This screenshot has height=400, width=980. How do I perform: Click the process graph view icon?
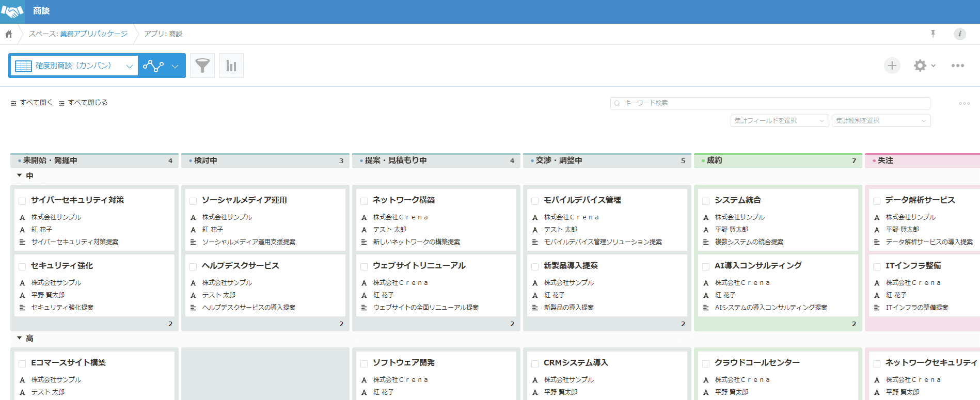pyautogui.click(x=153, y=66)
